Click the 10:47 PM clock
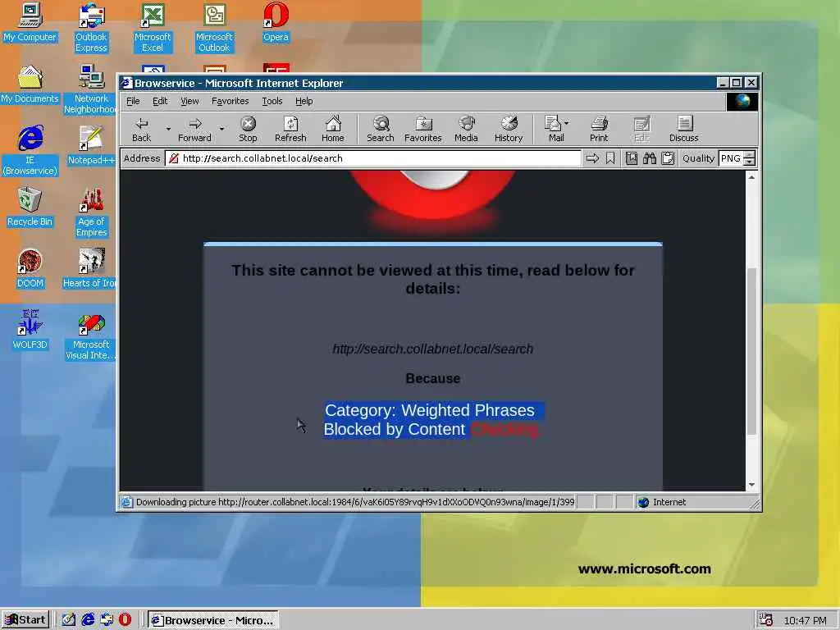 click(x=805, y=620)
